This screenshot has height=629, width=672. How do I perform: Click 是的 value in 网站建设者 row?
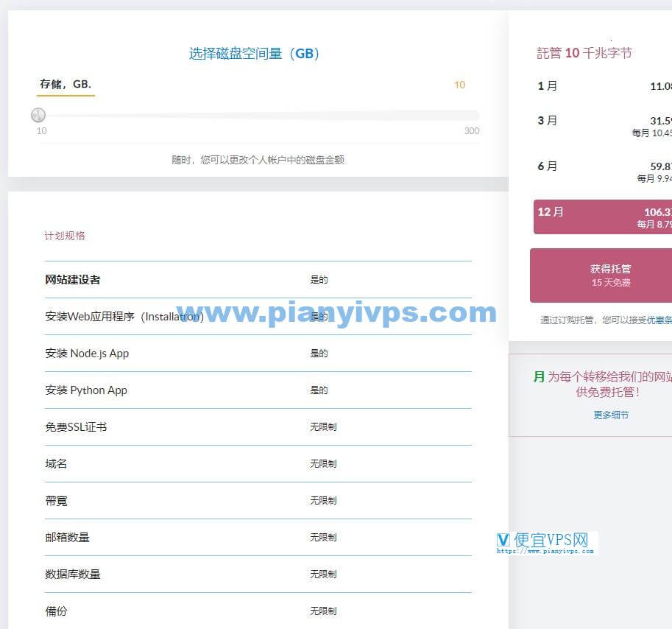coord(319,280)
